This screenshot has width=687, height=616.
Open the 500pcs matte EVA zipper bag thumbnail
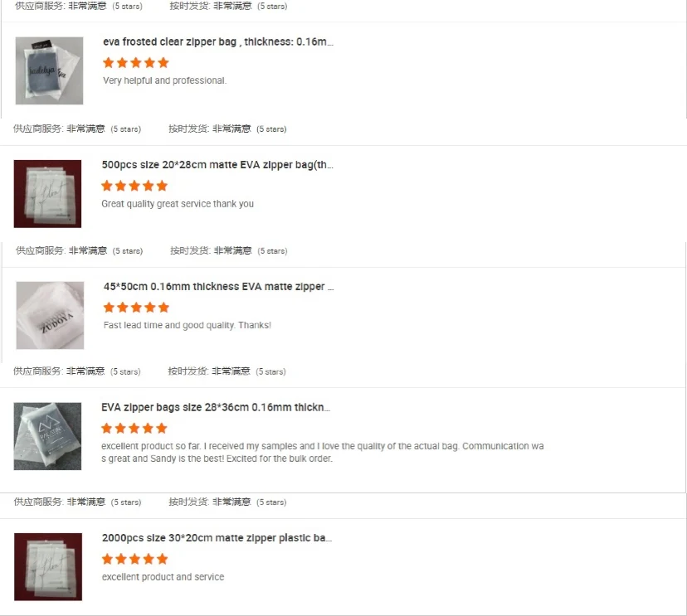click(47, 193)
